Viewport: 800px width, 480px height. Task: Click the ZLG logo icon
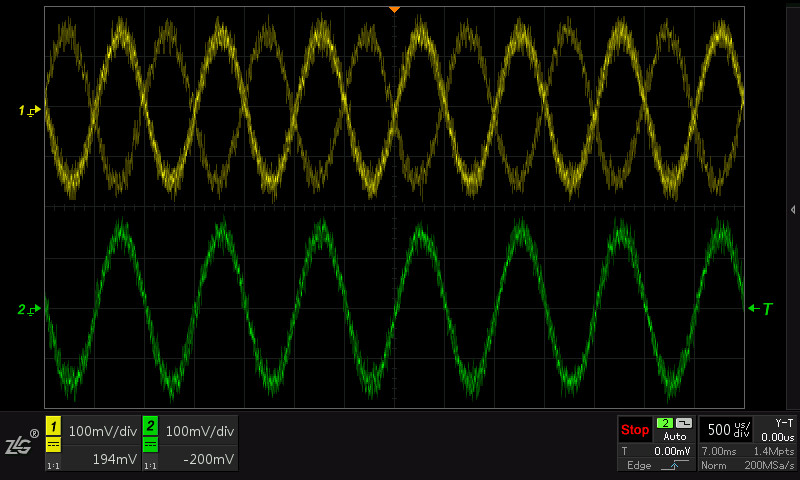(x=21, y=443)
